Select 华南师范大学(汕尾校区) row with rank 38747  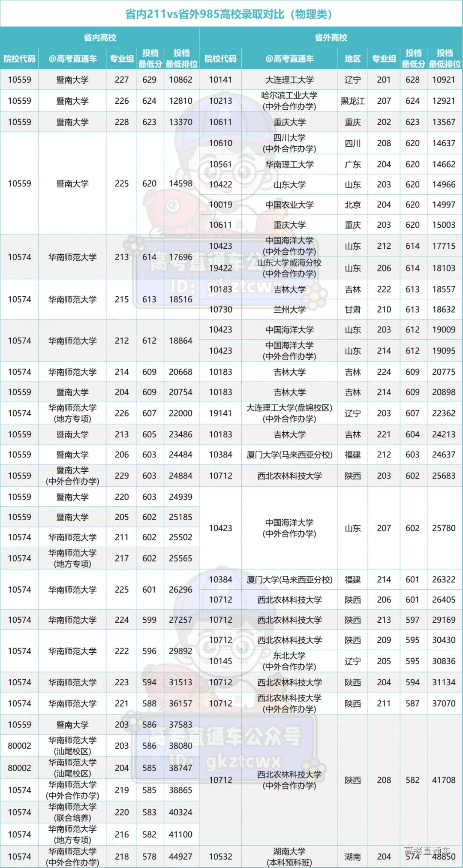click(x=99, y=768)
